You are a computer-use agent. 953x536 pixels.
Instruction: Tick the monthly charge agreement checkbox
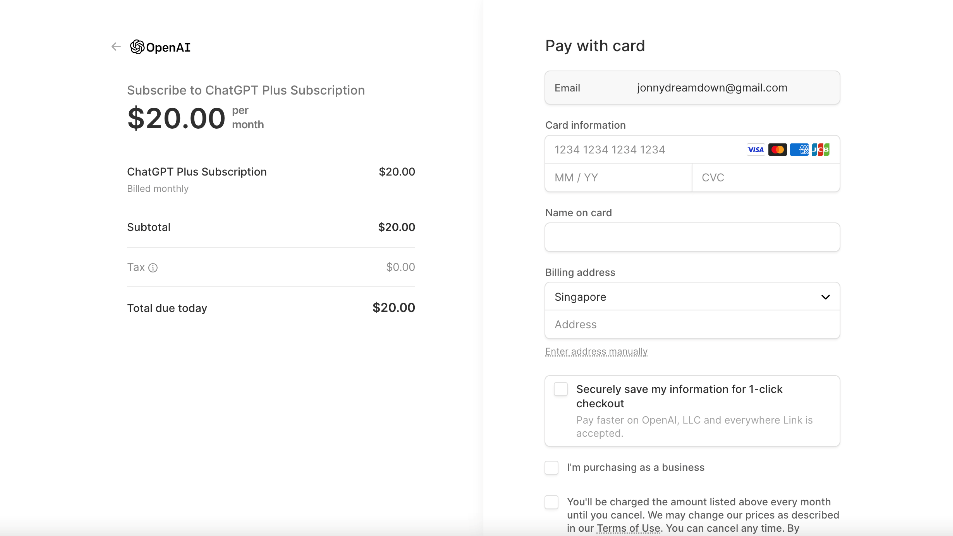(552, 502)
